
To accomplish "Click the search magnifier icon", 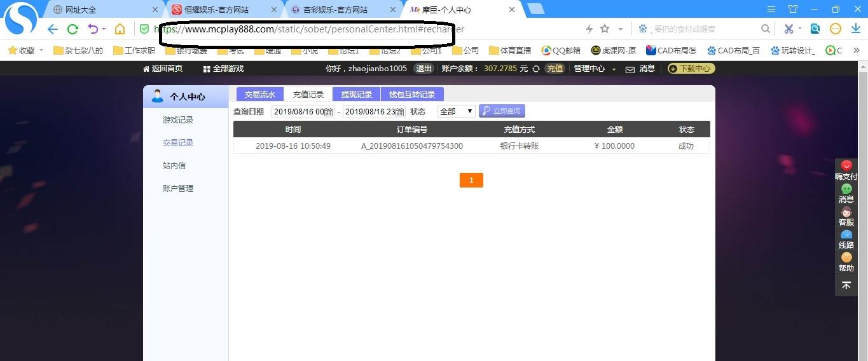I will (x=766, y=29).
